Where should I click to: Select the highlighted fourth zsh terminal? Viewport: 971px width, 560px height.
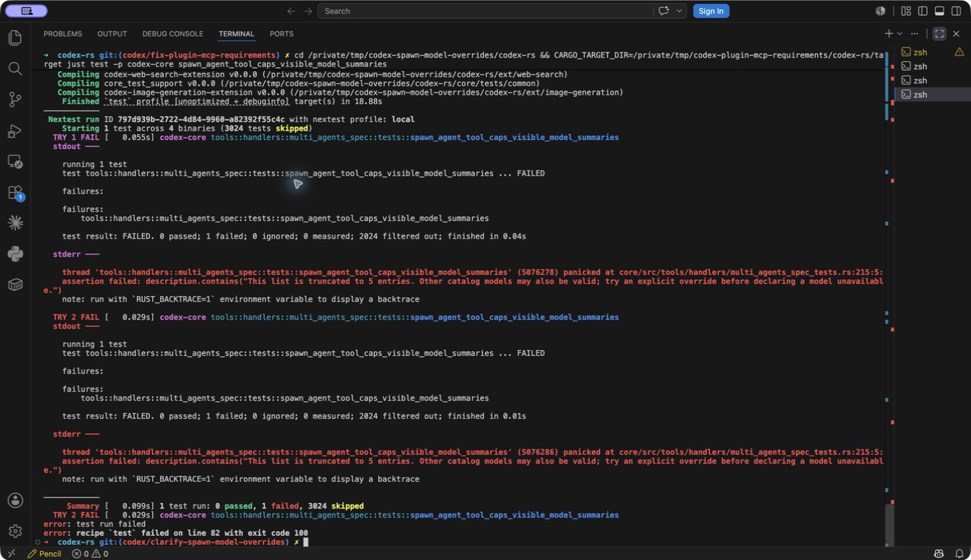pyautogui.click(x=932, y=94)
